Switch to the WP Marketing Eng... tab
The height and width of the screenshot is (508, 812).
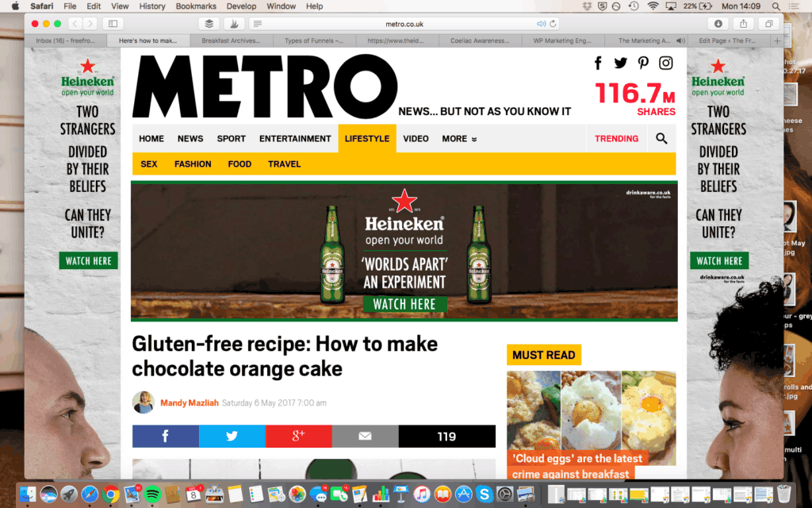[562, 40]
